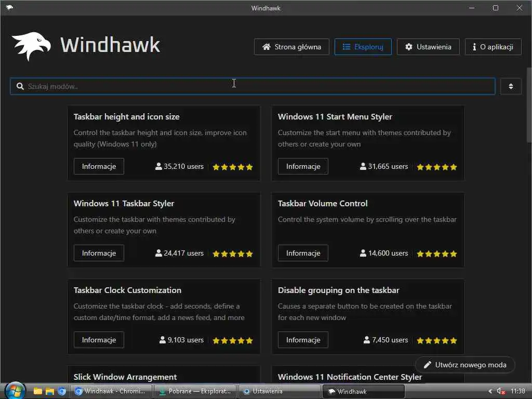The height and width of the screenshot is (399, 532).
Task: Click star rating of Start Menu Styler
Action: click(x=437, y=167)
